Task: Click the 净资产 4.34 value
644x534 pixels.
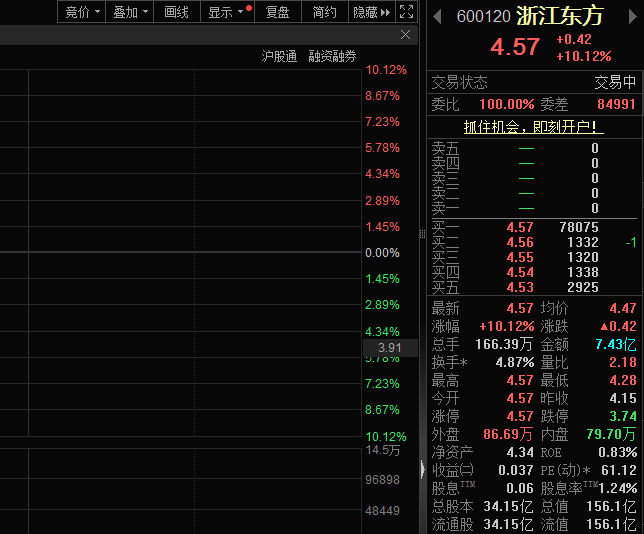Action: 520,452
